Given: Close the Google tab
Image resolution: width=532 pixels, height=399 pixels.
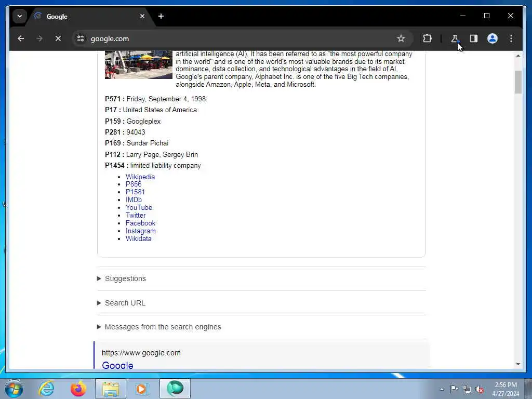Looking at the screenshot, I should (142, 16).
